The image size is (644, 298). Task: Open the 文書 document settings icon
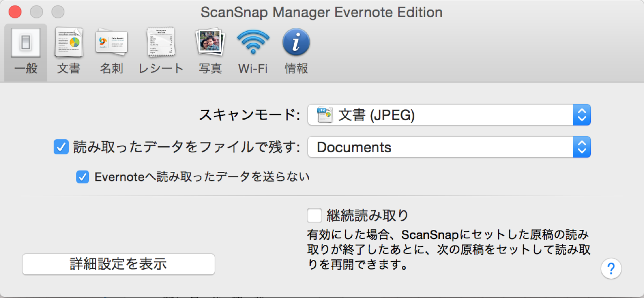69,43
